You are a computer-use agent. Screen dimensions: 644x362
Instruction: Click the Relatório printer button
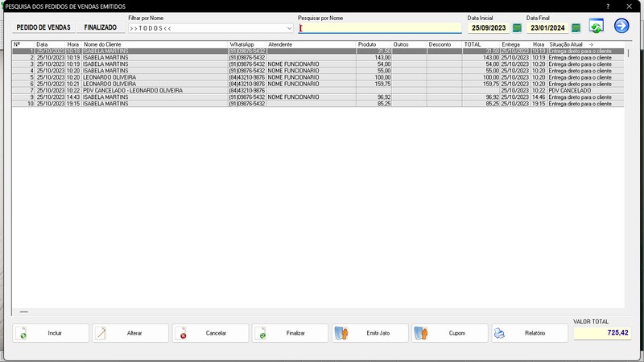tap(530, 333)
